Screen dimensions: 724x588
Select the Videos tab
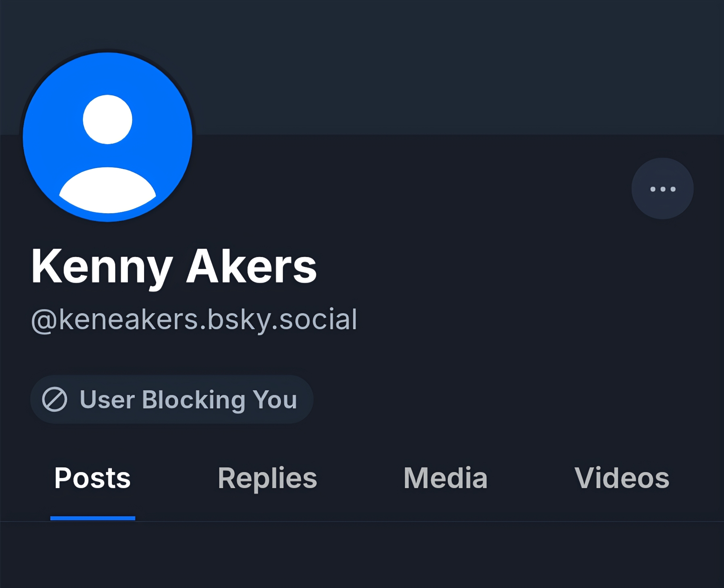click(622, 478)
